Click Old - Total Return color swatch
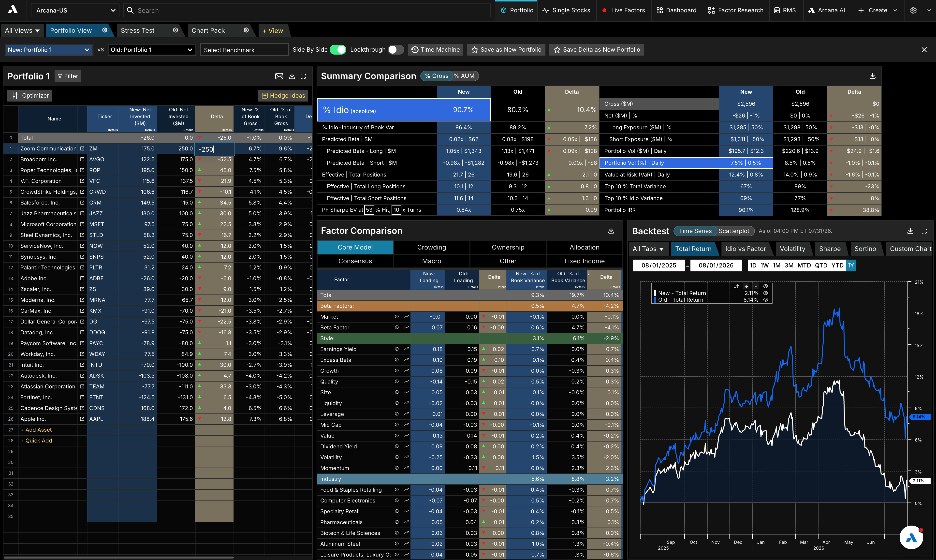Image resolution: width=936 pixels, height=560 pixels. point(655,300)
